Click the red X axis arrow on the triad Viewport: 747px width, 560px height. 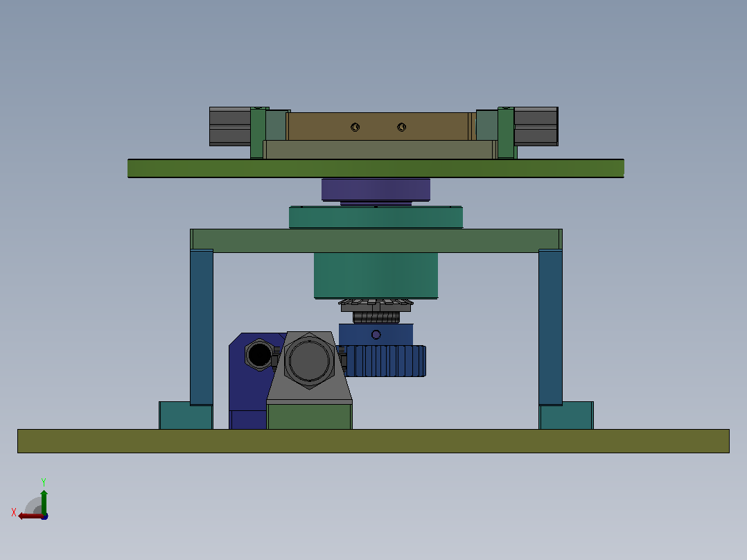[30, 516]
